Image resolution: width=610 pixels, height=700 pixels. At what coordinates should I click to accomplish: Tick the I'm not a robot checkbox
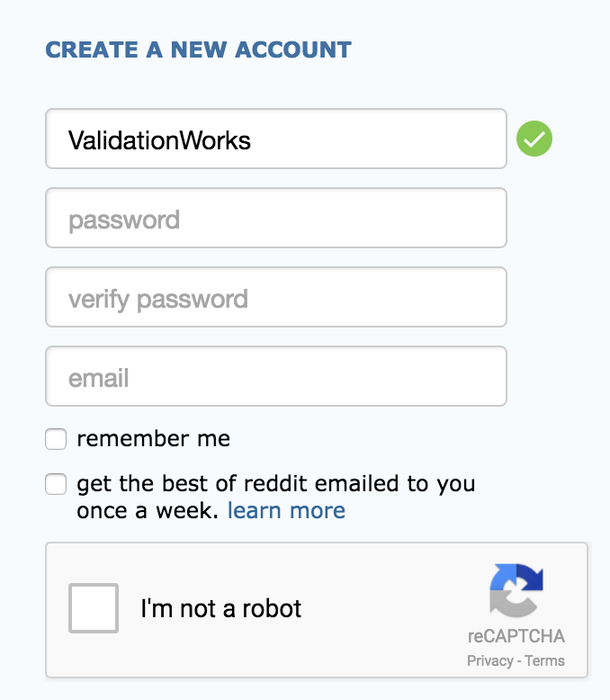pyautogui.click(x=94, y=608)
